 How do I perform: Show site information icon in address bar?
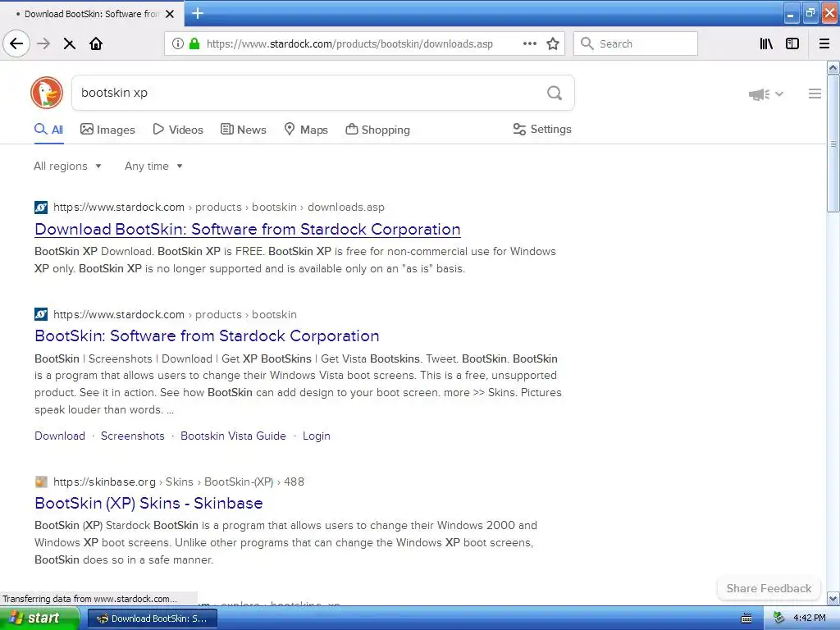pos(178,43)
